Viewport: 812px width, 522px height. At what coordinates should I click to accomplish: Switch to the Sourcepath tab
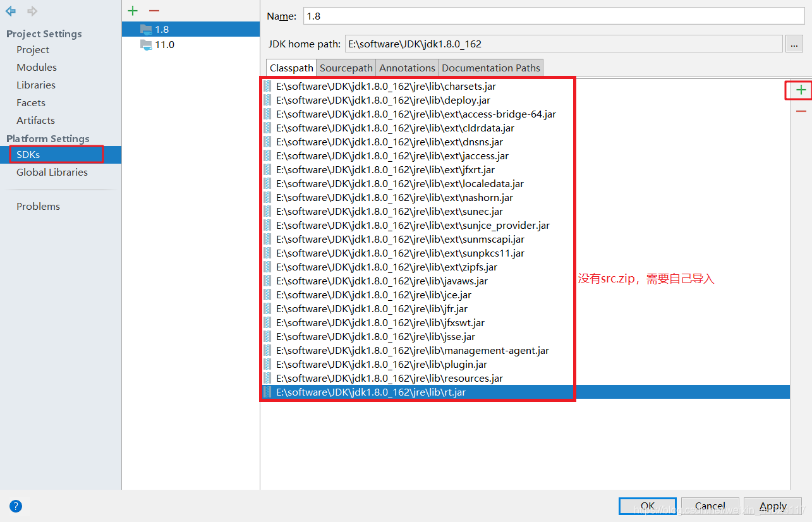coord(346,68)
